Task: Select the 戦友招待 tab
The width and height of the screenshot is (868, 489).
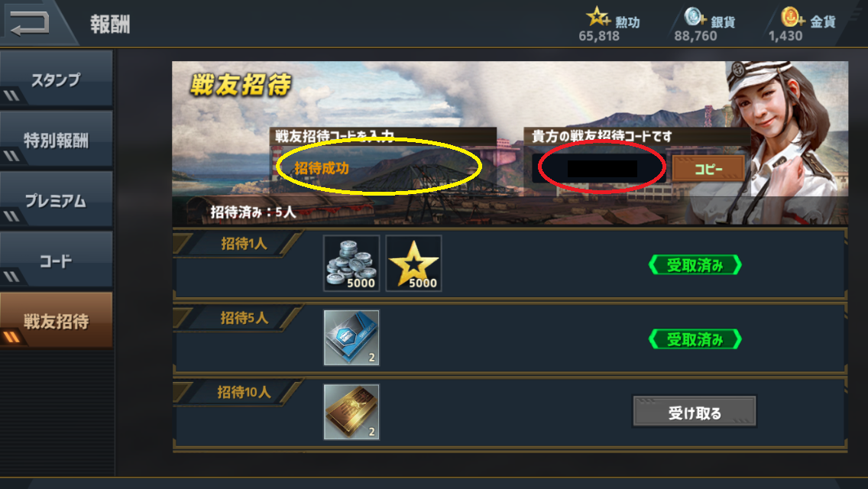Action: pos(57,320)
